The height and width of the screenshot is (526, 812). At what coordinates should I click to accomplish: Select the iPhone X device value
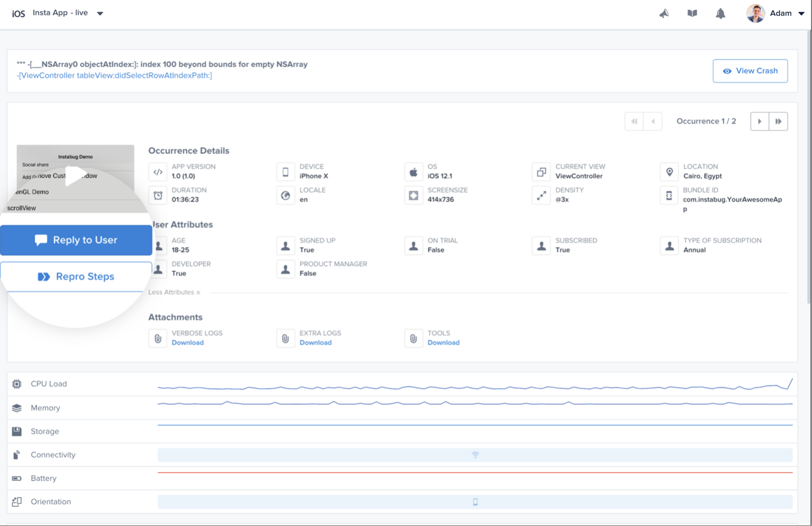tap(314, 176)
